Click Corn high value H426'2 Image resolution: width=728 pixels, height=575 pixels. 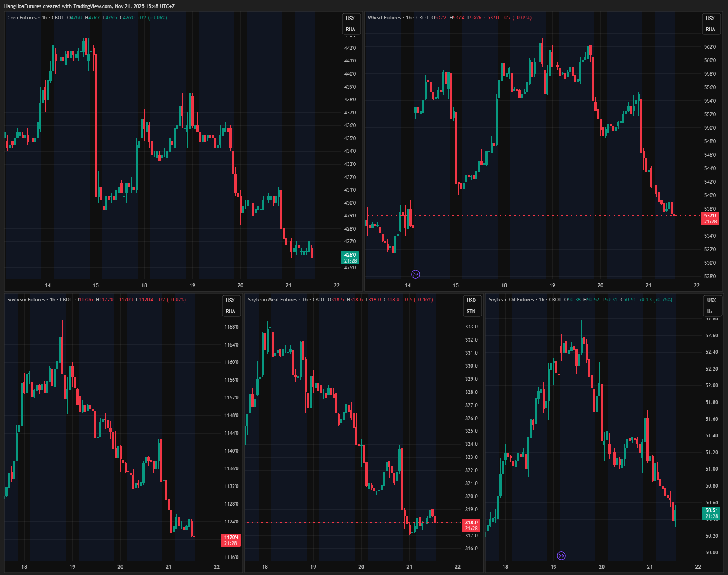(x=93, y=18)
